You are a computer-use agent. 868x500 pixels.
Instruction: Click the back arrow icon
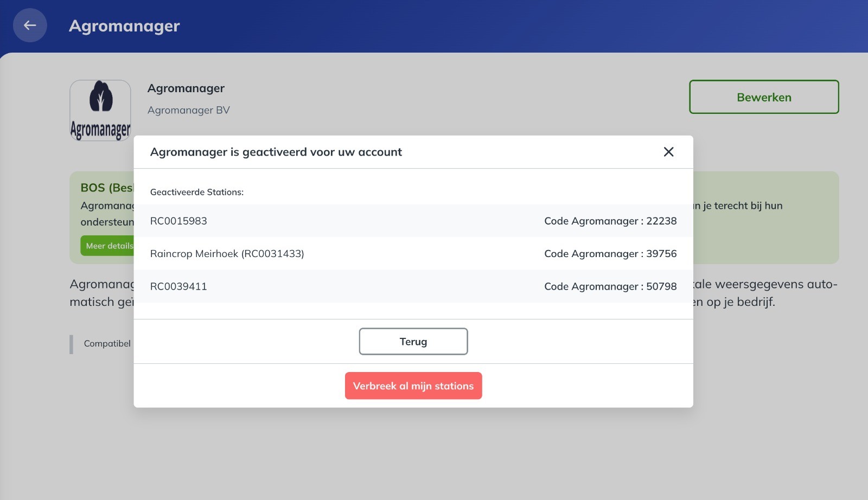click(30, 25)
